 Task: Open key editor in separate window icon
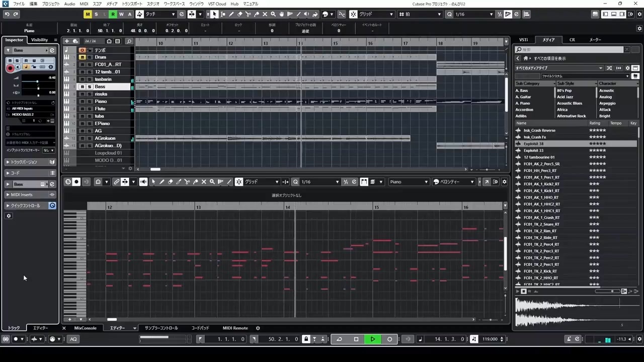coord(487,182)
